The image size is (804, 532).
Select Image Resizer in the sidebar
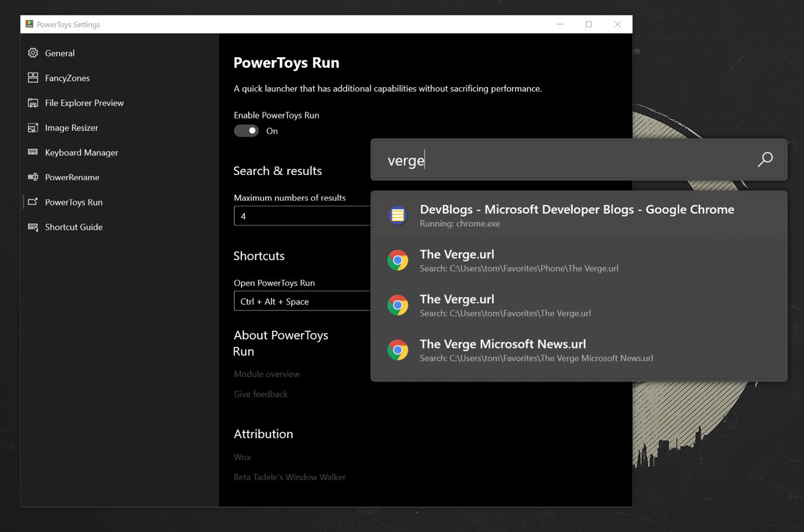pyautogui.click(x=120, y=128)
